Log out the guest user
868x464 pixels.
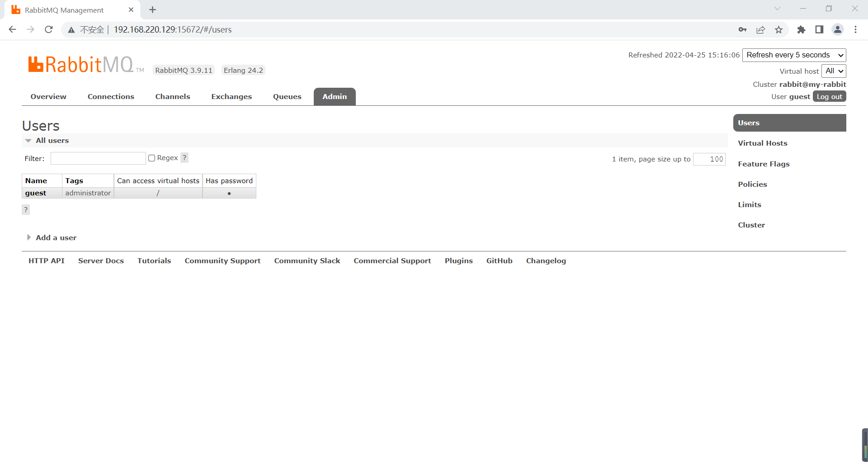pyautogui.click(x=829, y=97)
